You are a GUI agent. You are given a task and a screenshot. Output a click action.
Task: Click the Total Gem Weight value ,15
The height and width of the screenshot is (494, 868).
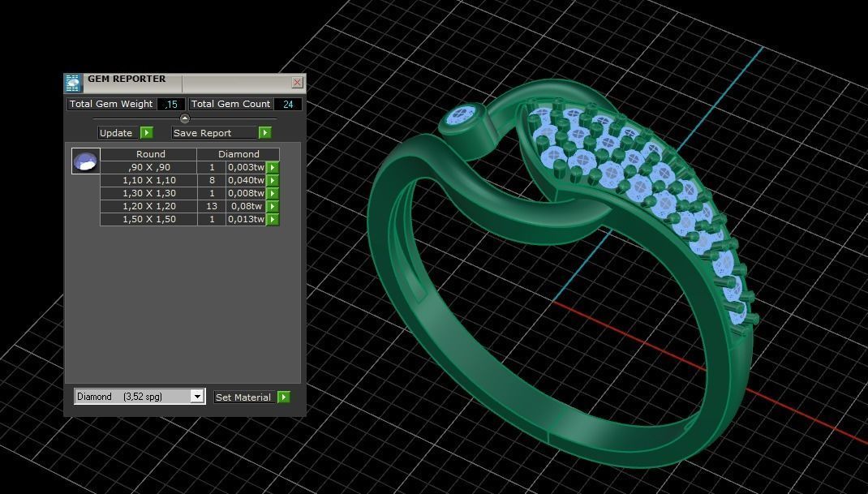(x=172, y=104)
